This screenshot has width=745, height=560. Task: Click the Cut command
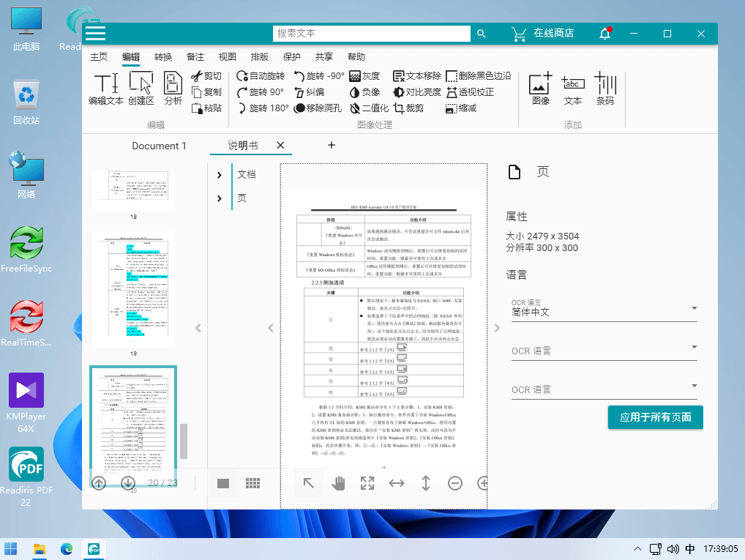click(206, 76)
